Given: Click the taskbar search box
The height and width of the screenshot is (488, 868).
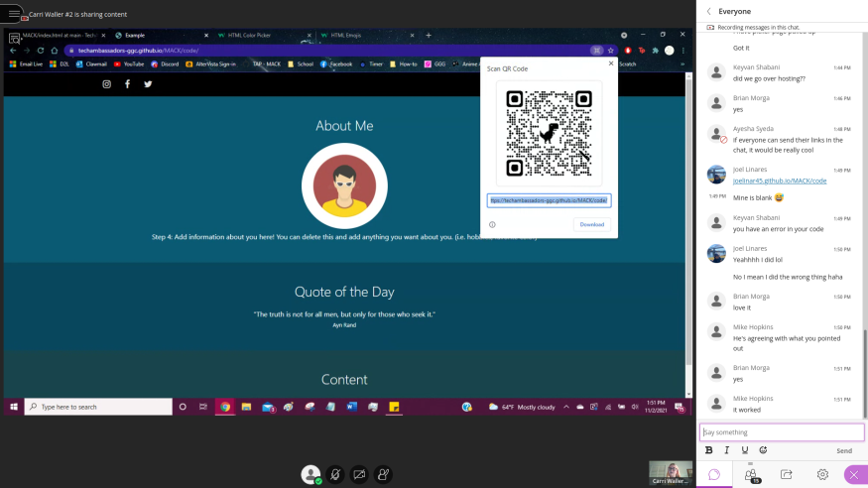Looking at the screenshot, I should click(x=98, y=407).
